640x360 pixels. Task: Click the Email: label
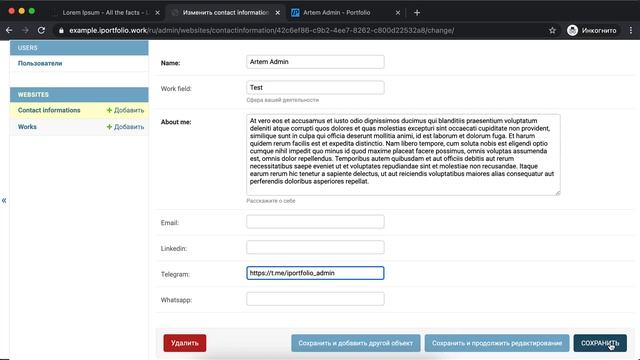170,223
